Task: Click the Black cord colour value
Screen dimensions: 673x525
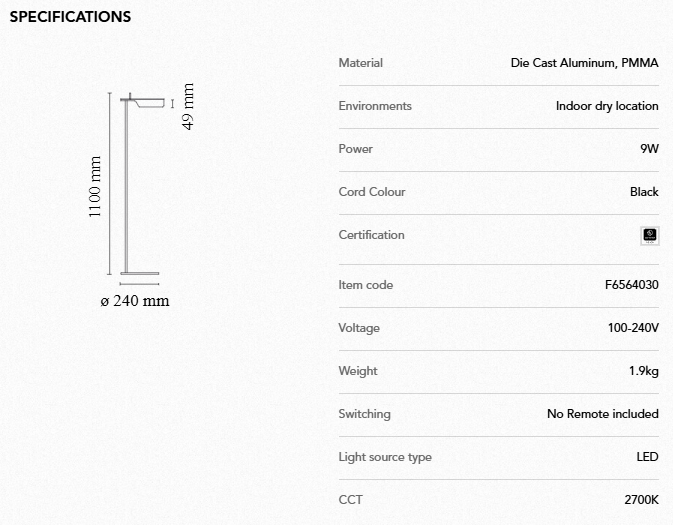Action: point(644,192)
